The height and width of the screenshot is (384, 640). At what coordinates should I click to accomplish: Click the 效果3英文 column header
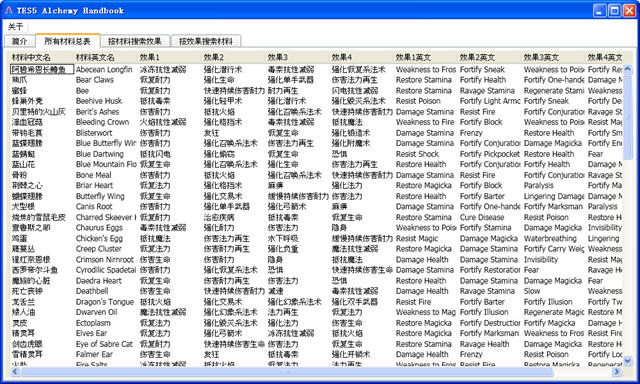tap(554, 58)
